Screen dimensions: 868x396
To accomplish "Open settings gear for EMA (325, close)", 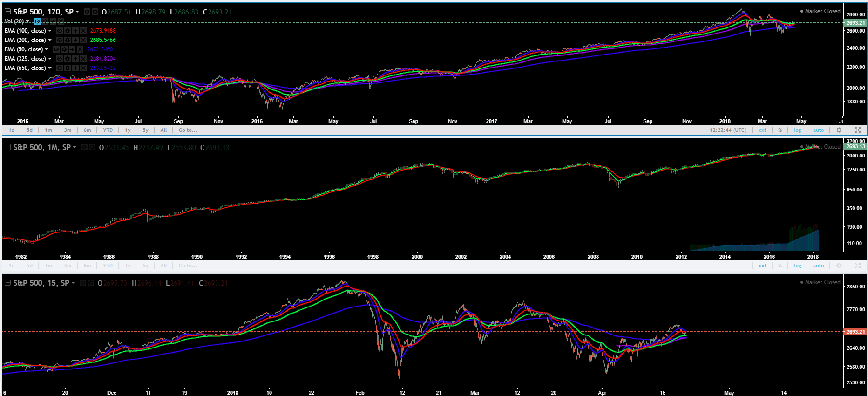I will 68,59.
